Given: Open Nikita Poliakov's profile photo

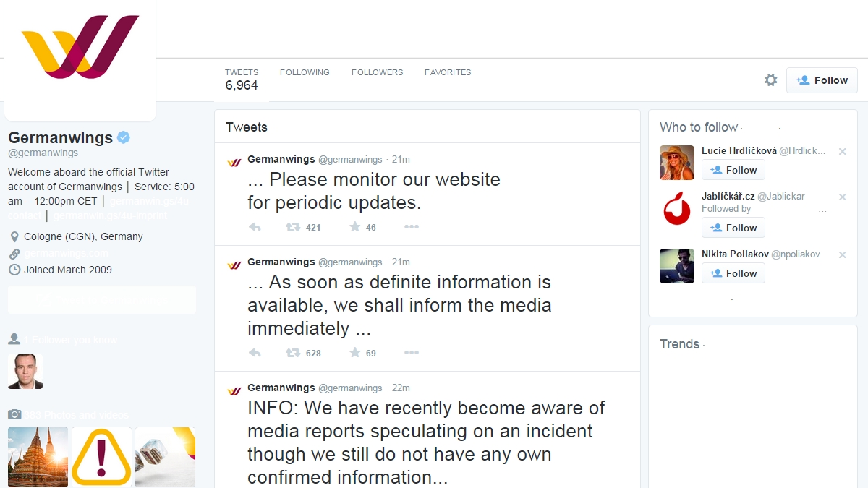Looking at the screenshot, I should click(x=677, y=266).
